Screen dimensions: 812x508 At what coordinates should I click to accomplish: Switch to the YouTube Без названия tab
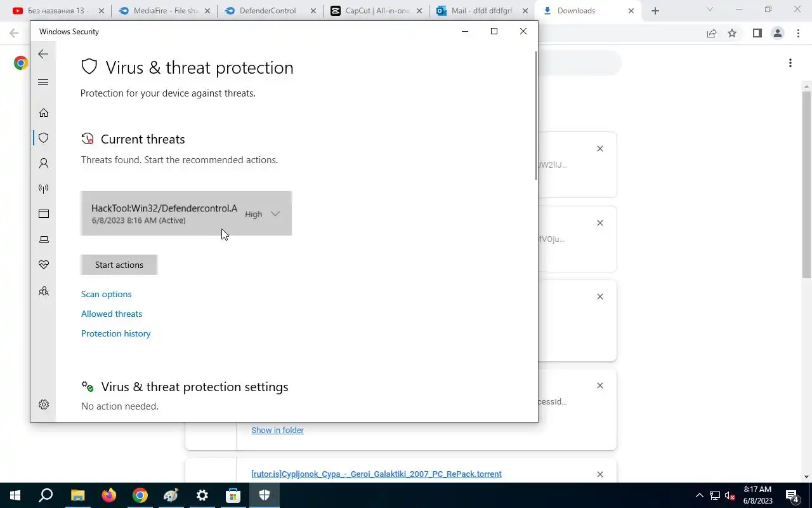click(57, 11)
